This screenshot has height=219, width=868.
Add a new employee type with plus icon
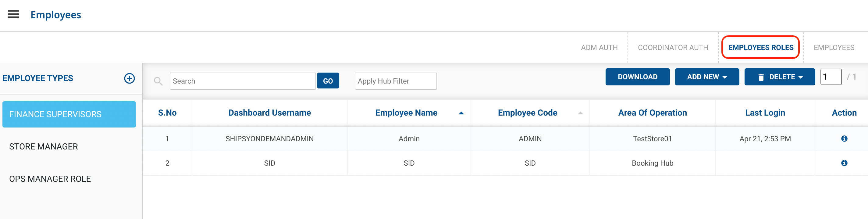pos(130,78)
